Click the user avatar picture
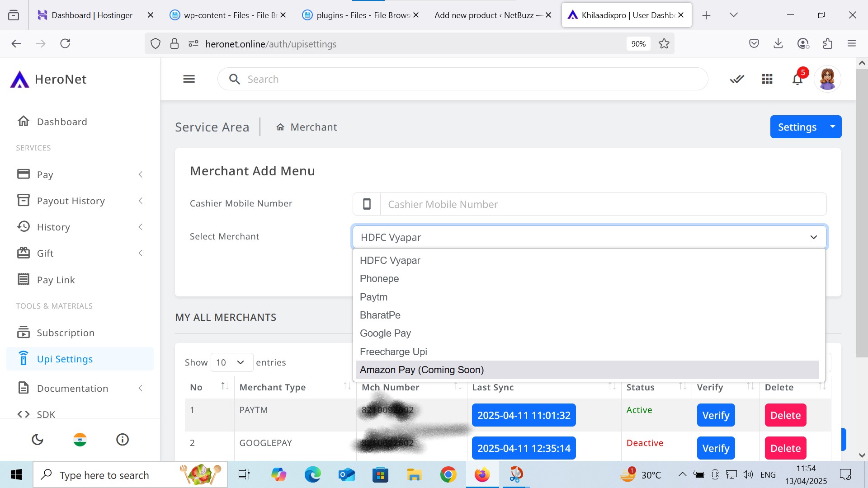 (827, 79)
